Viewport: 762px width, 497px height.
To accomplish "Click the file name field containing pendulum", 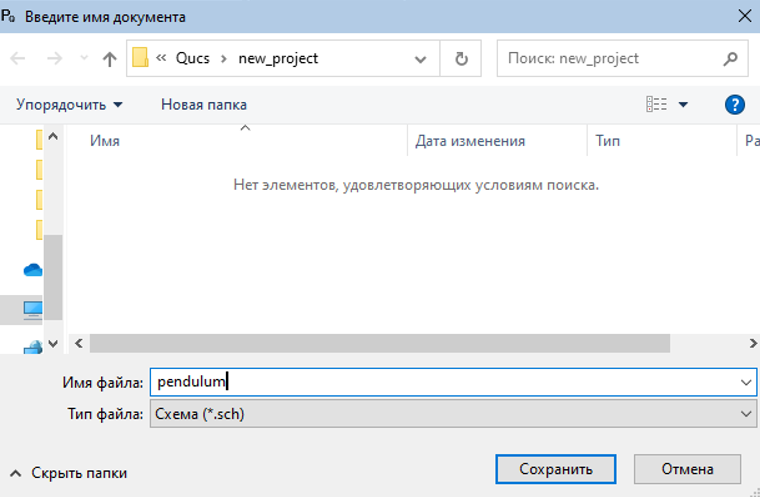I will click(440, 382).
